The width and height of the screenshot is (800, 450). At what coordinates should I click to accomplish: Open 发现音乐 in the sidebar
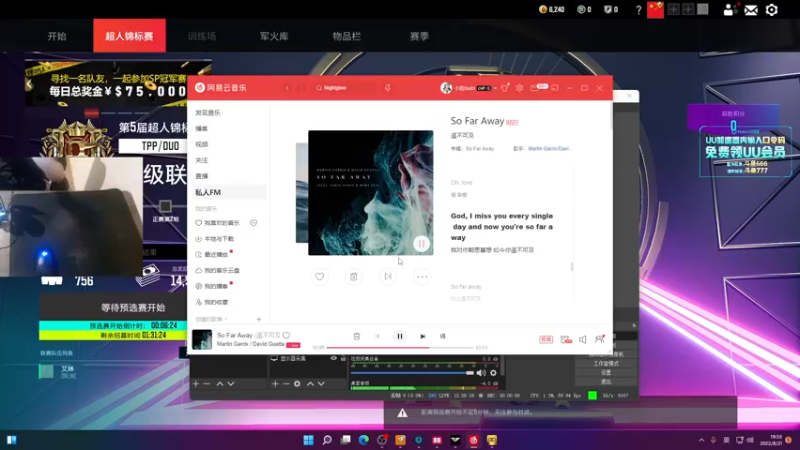point(208,112)
